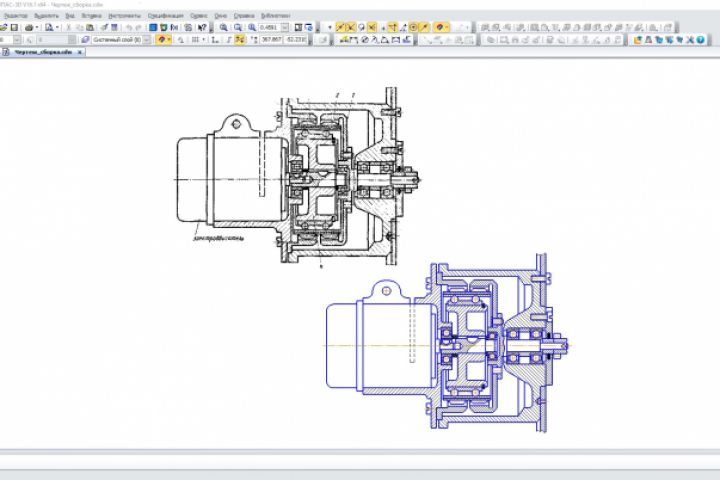
Task: Open the Сервис menu
Action: pos(198,16)
